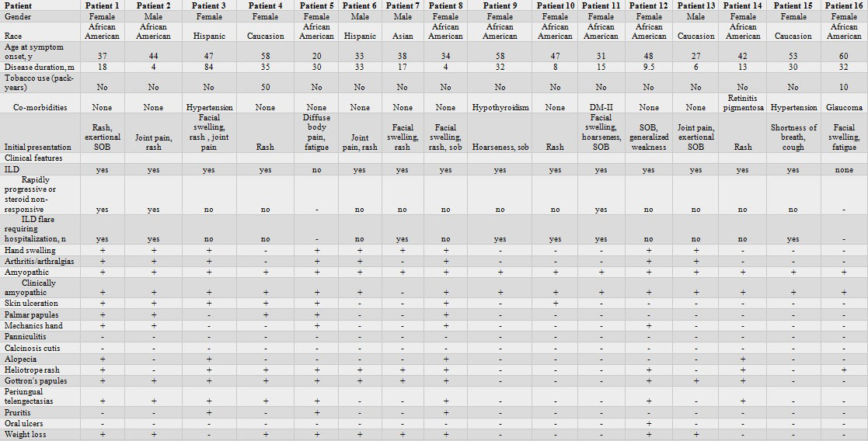868x441 pixels.
Task: Select the Asian race cell
Action: point(402,36)
